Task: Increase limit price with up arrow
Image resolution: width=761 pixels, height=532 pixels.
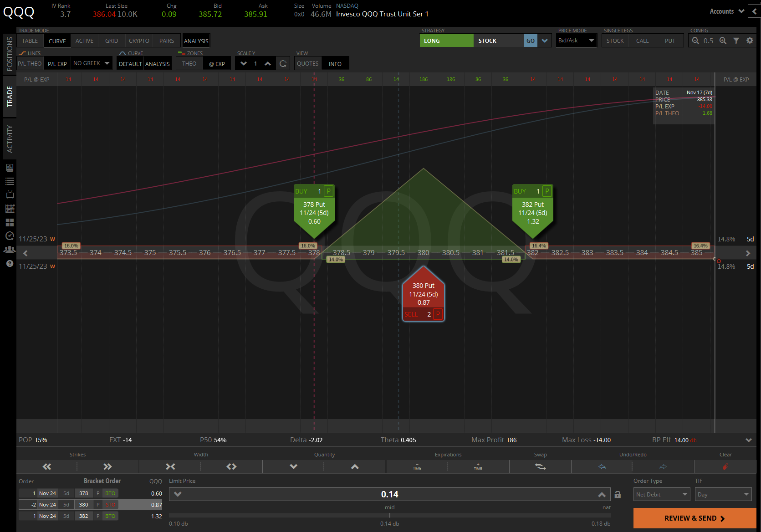Action: 602,494
